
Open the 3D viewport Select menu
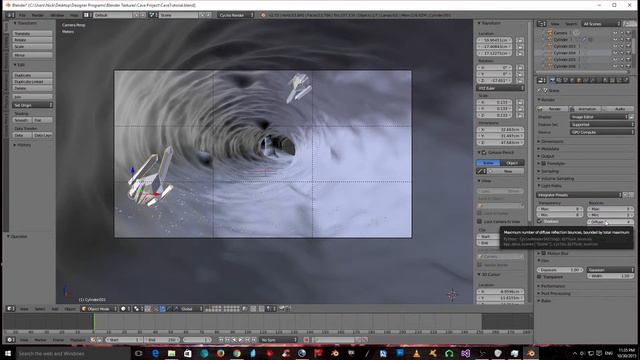tap(40, 309)
